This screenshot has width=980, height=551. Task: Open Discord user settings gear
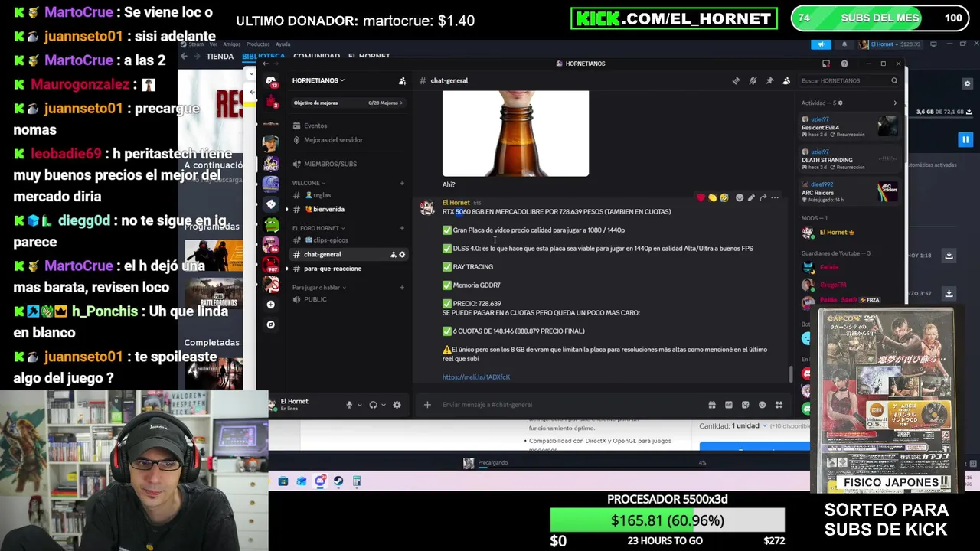pos(397,405)
